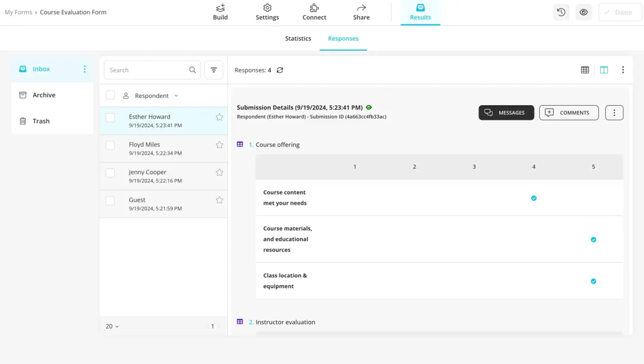Viewport: 644px width, 364px height.
Task: Select rating 4 for Course content
Action: [x=534, y=198]
